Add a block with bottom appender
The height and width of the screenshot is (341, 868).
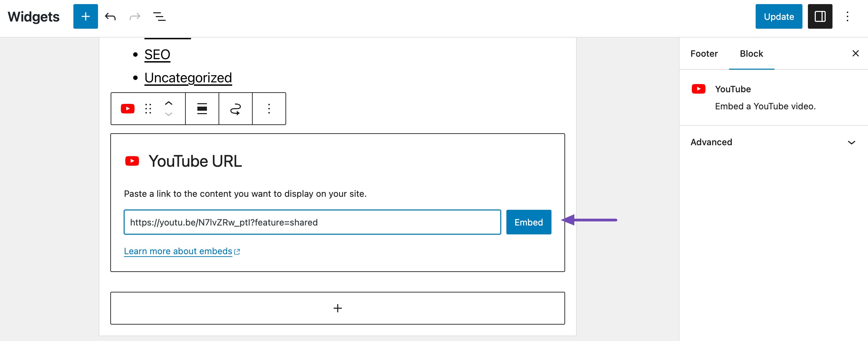(337, 308)
